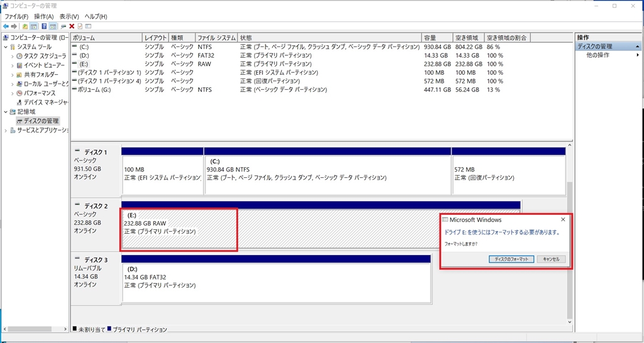Open the 表示(V) menu

[69, 16]
